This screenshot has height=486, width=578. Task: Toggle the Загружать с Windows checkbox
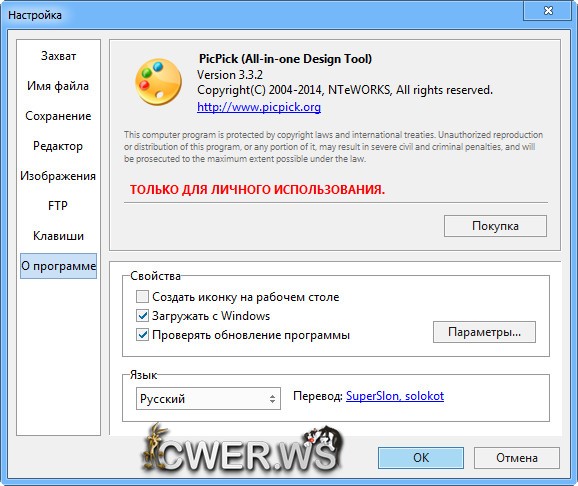(142, 316)
